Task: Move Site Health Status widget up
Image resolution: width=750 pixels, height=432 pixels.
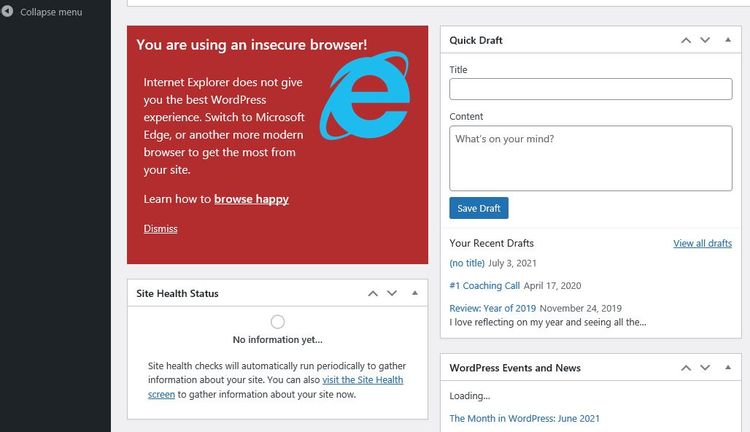Action: [x=373, y=293]
